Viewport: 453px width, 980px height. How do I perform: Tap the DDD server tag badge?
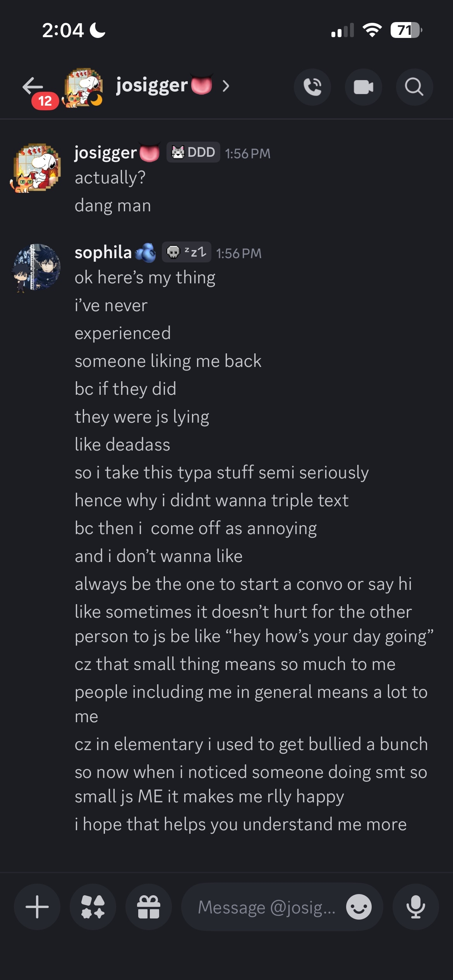[x=193, y=152]
